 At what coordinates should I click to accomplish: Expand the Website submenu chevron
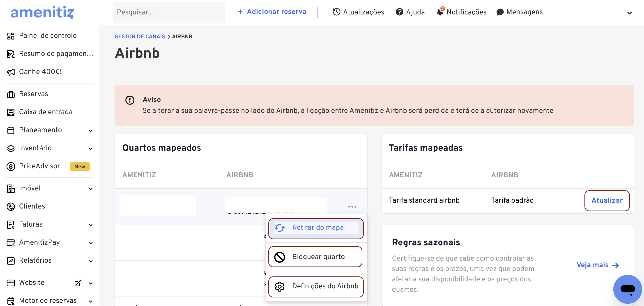tap(91, 283)
